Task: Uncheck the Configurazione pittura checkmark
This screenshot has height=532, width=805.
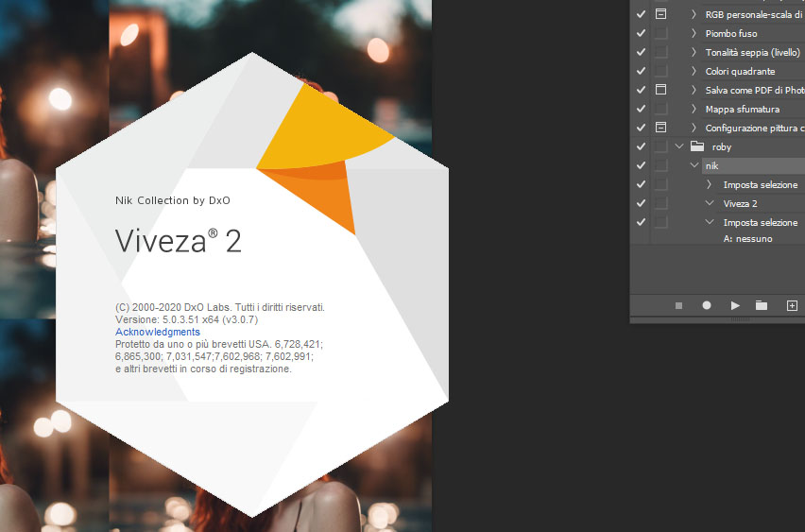Action: click(x=641, y=128)
